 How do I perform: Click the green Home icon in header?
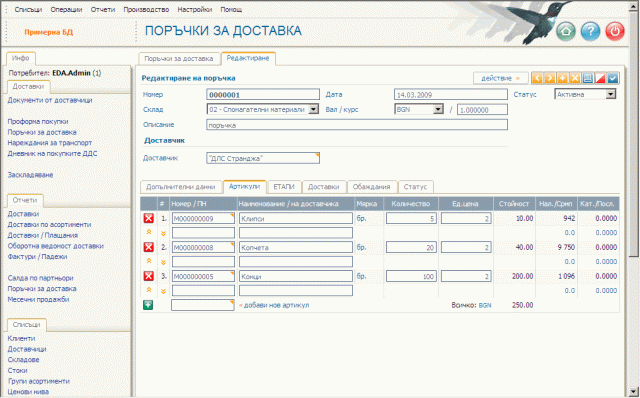pos(566,31)
